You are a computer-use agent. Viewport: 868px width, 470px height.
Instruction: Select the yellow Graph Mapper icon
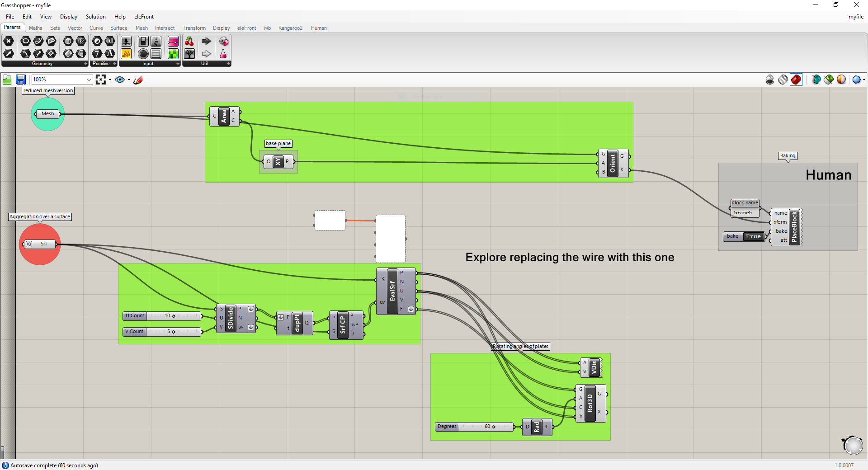point(126,54)
